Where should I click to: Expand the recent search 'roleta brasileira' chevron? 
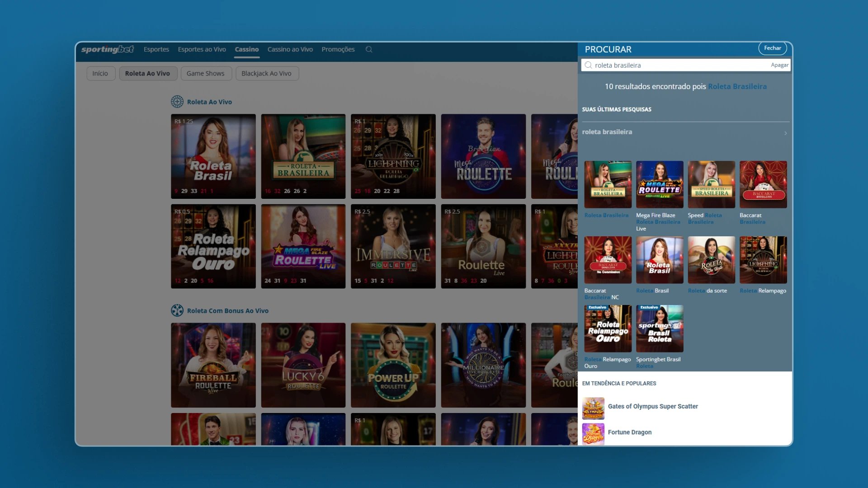pyautogui.click(x=785, y=133)
